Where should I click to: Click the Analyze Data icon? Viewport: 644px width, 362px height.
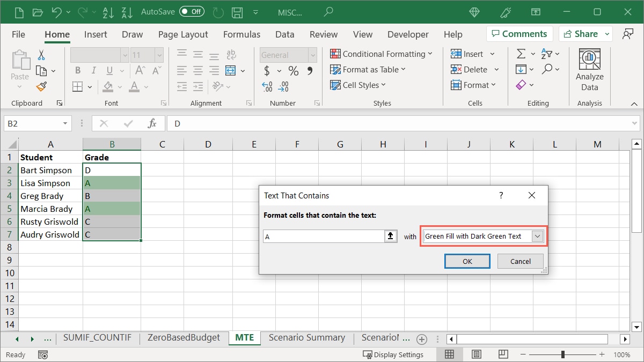589,67
